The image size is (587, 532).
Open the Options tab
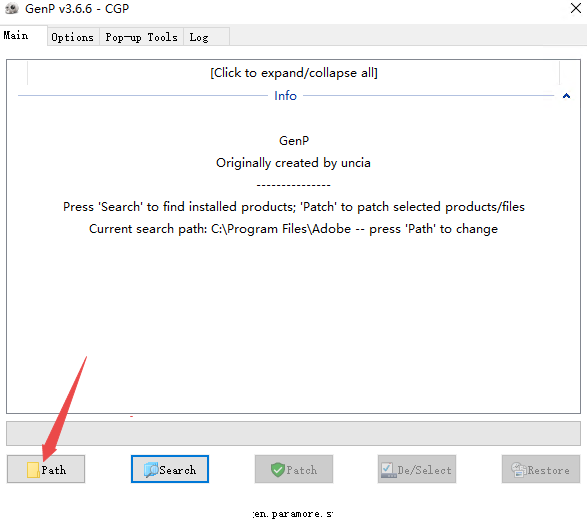pos(73,37)
